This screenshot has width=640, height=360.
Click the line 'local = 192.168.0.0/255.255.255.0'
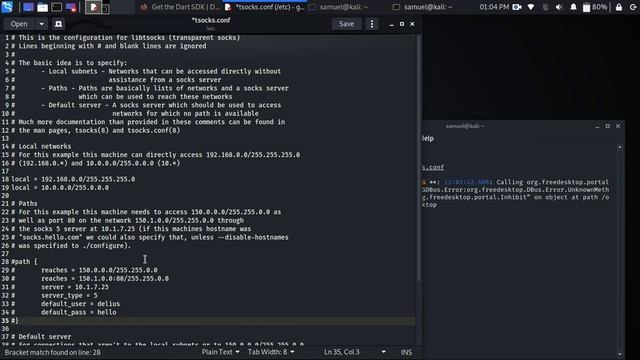tap(73, 179)
